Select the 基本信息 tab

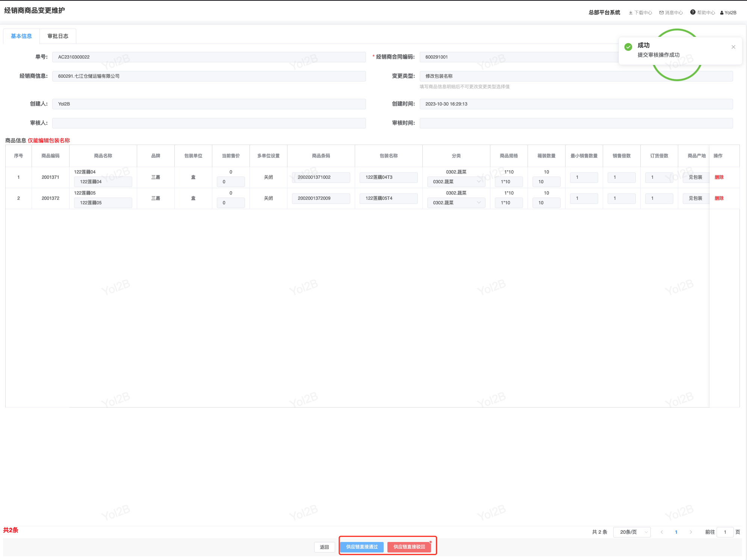21,36
